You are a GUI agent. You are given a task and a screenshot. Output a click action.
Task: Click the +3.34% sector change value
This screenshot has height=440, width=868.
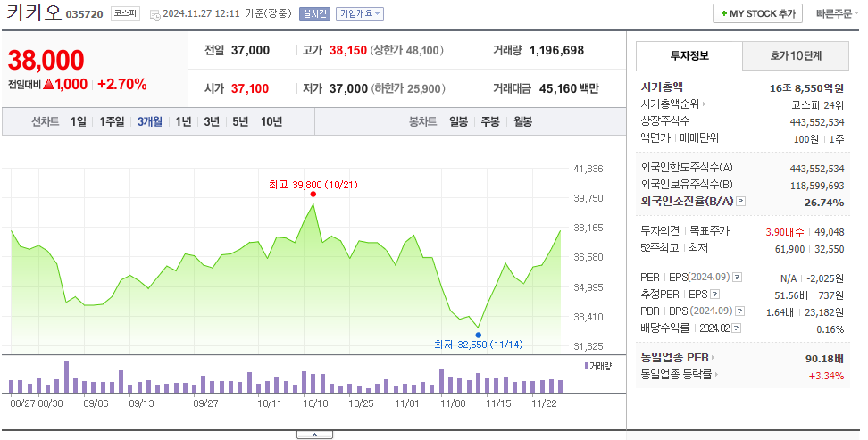pos(827,377)
